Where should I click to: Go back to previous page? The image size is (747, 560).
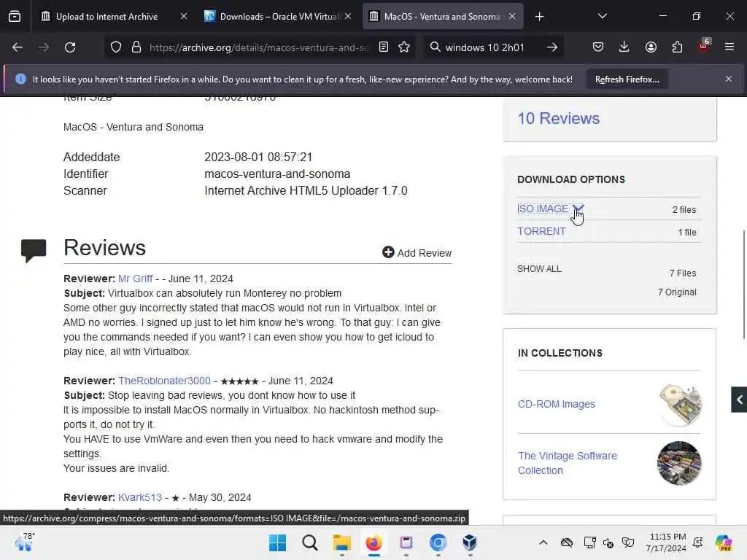(18, 47)
